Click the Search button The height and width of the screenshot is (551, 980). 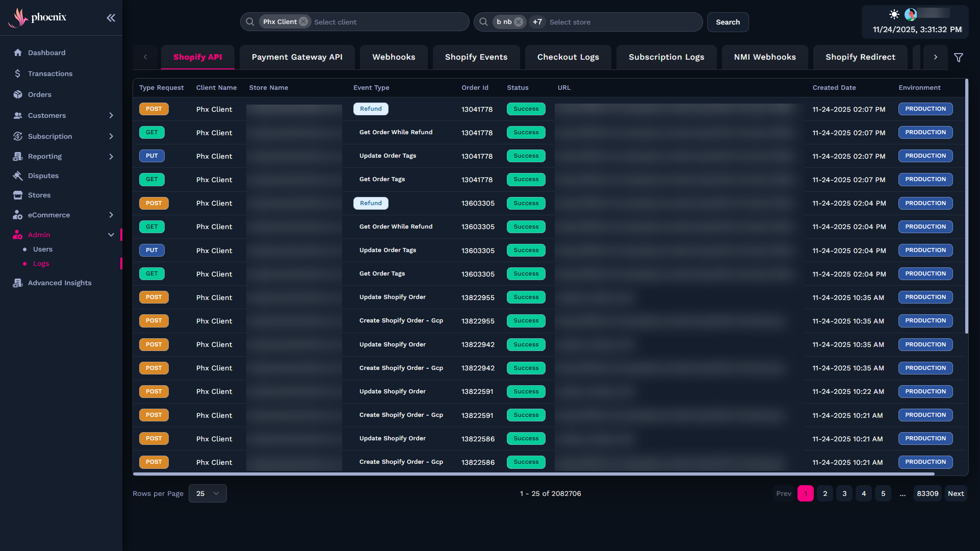click(728, 22)
